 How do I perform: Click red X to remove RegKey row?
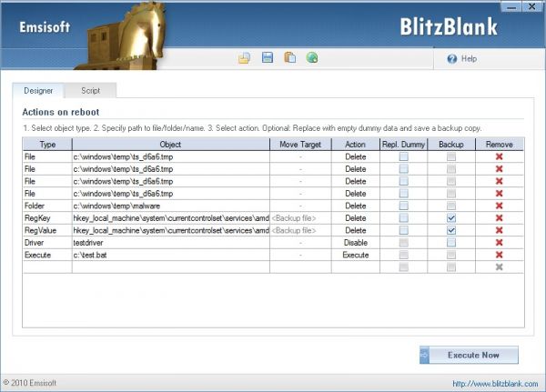click(x=498, y=218)
